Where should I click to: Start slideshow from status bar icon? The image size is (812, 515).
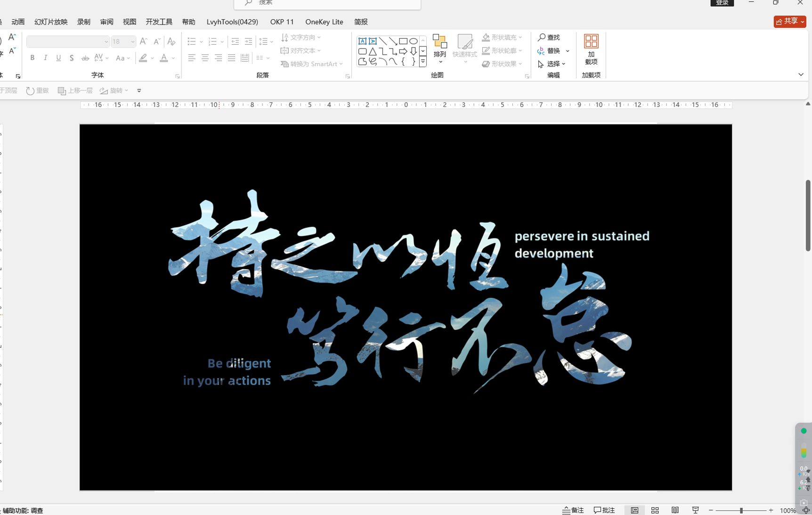[x=695, y=510]
